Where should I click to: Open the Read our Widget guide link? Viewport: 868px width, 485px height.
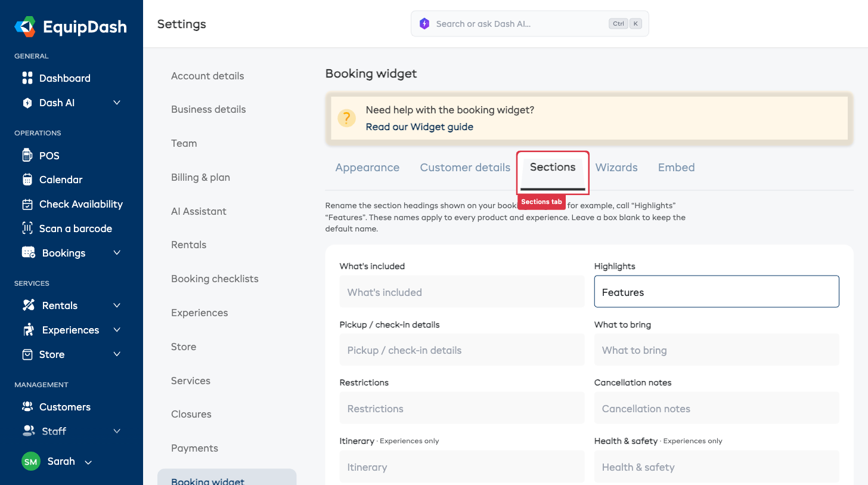[419, 126]
